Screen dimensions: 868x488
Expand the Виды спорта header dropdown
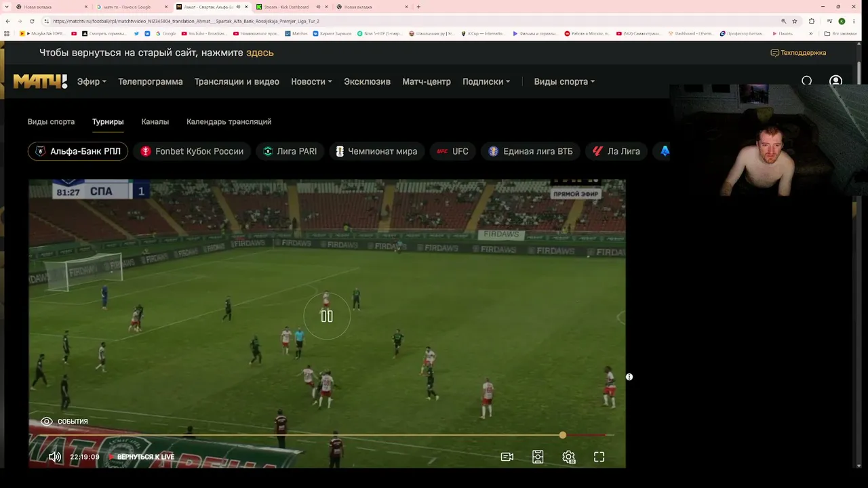pyautogui.click(x=564, y=81)
